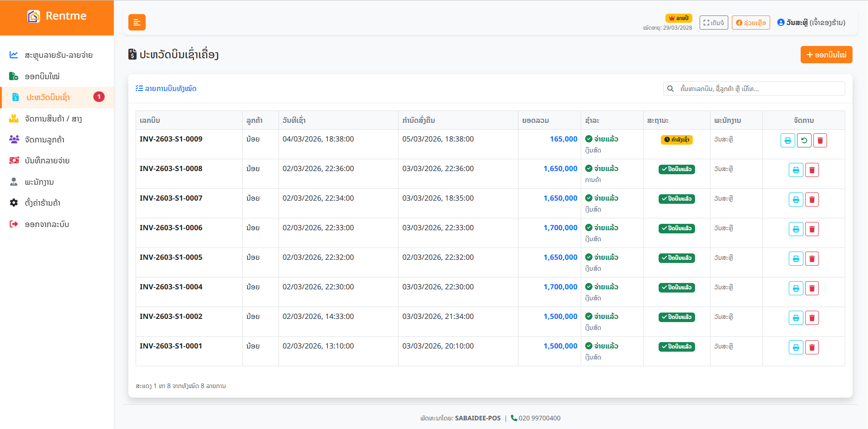The height and width of the screenshot is (429, 868).
Task: Select 'ອອກຈາກລະບົບ' logout in sidebar
Action: pyautogui.click(x=47, y=224)
